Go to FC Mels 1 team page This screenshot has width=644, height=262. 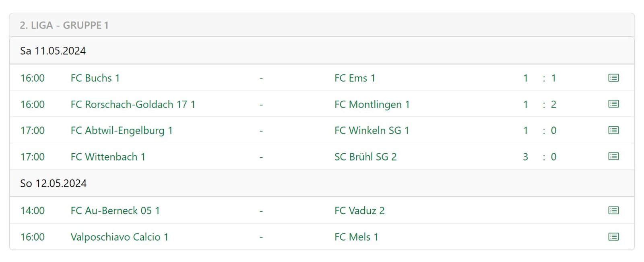pyautogui.click(x=356, y=237)
